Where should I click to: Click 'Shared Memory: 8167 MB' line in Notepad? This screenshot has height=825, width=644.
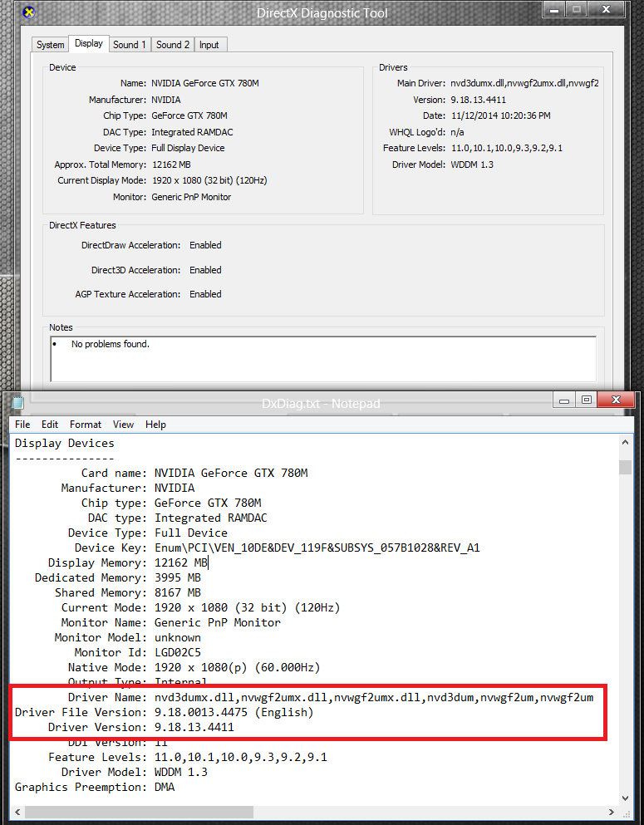tap(128, 592)
